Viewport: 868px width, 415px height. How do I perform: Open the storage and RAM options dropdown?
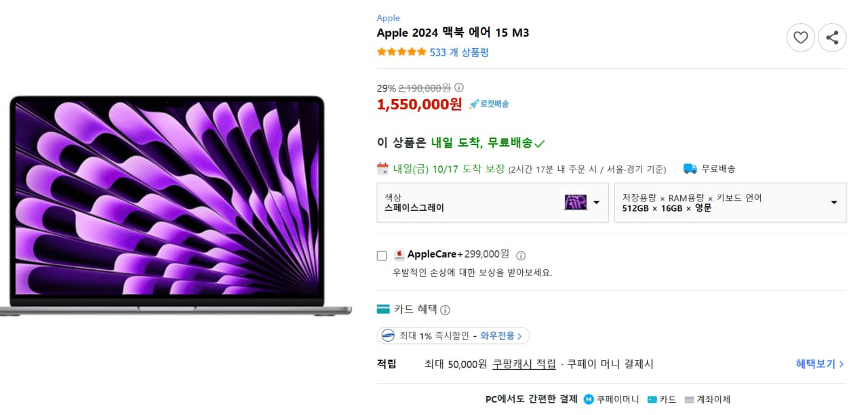730,202
